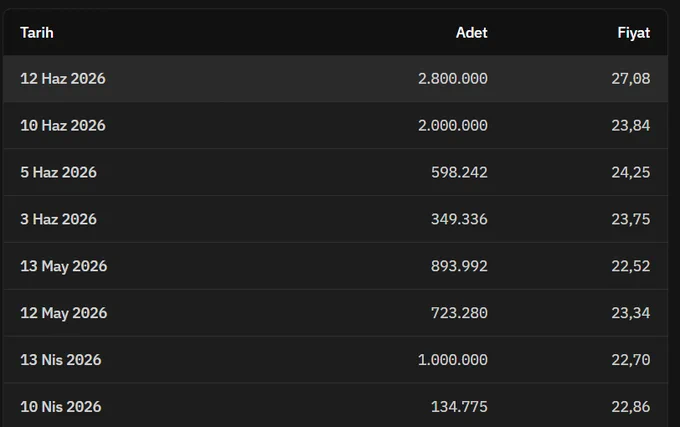Click the 893.992 quantity cell
This screenshot has width=680, height=427.
point(459,266)
